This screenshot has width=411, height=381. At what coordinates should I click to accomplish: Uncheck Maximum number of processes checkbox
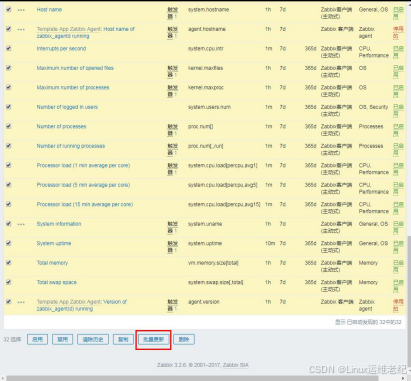pyautogui.click(x=9, y=88)
